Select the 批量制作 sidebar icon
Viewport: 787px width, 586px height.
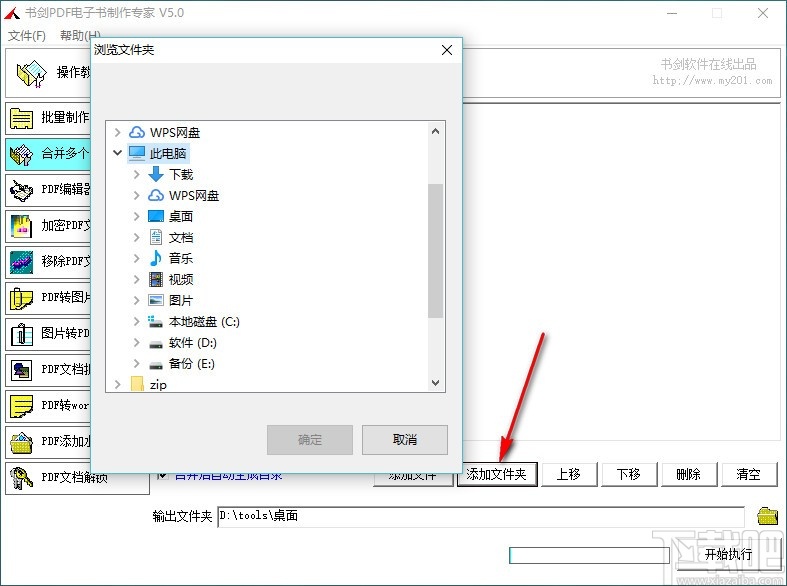click(x=22, y=119)
